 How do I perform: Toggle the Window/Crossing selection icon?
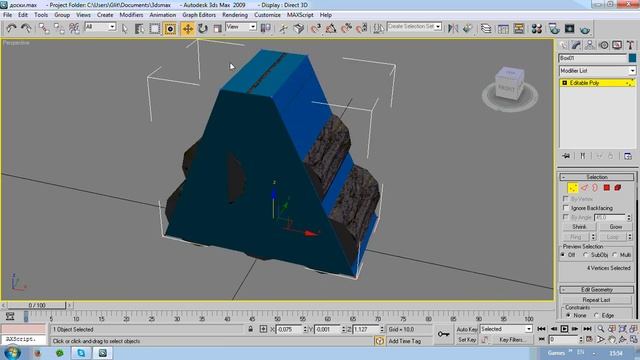coord(170,29)
